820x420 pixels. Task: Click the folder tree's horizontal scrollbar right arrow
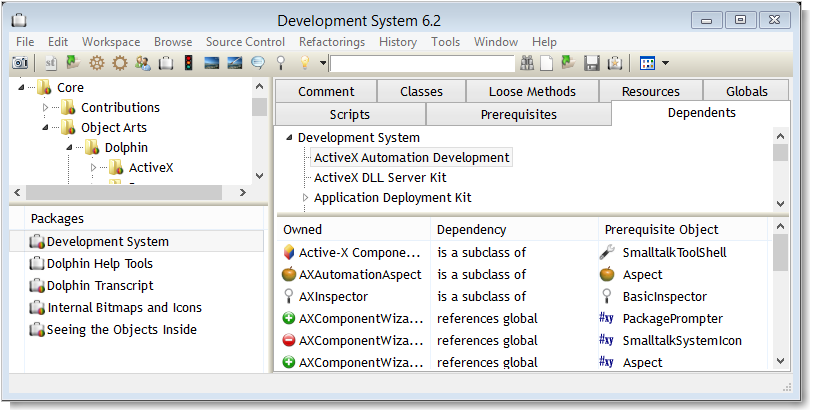pos(243,192)
